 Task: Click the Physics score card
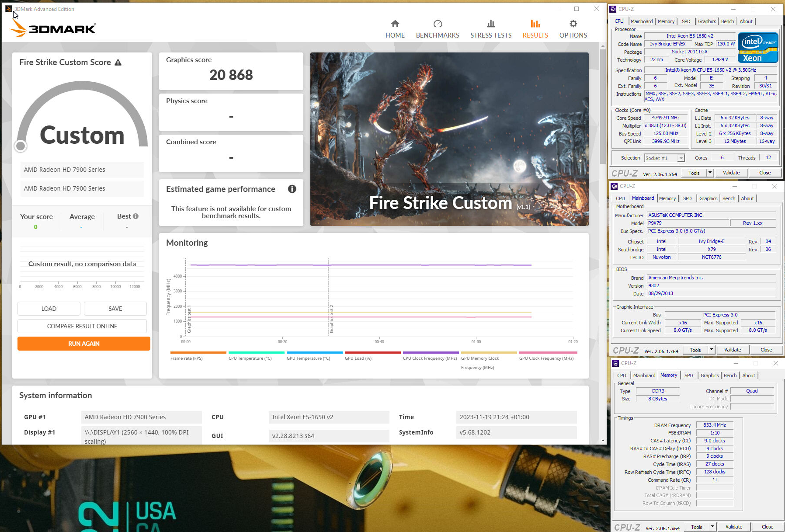(x=231, y=112)
